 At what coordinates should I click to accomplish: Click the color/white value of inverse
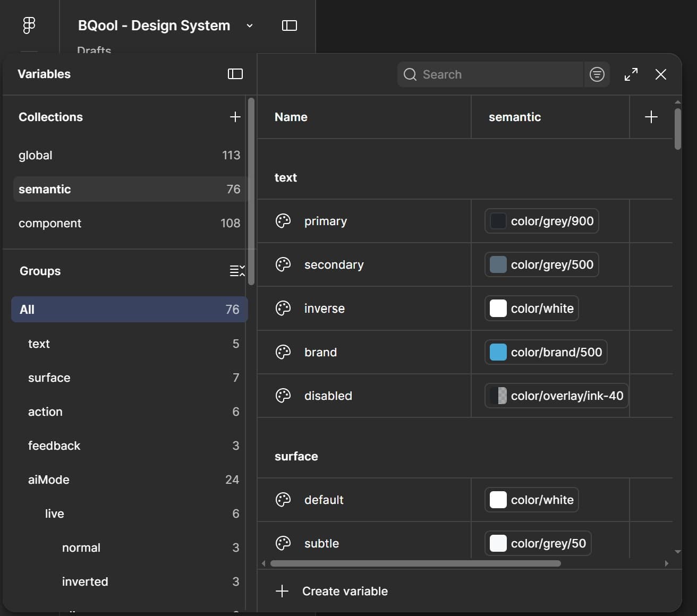[x=532, y=308]
